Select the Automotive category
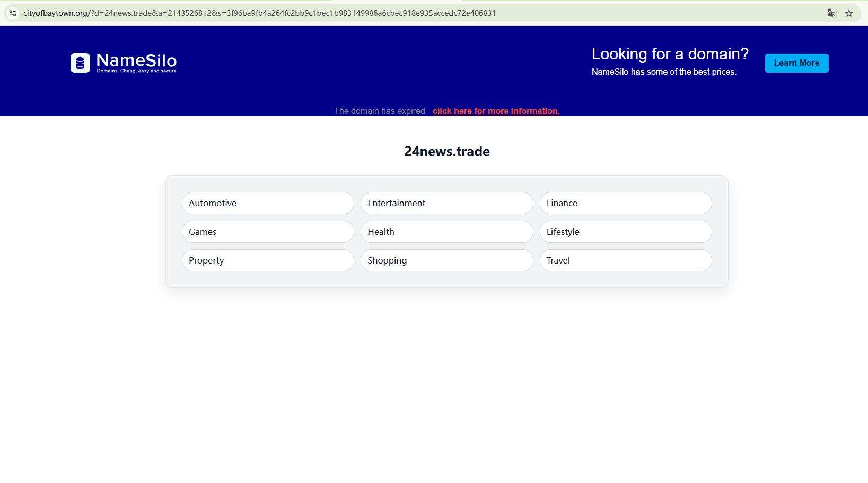 [x=268, y=203]
